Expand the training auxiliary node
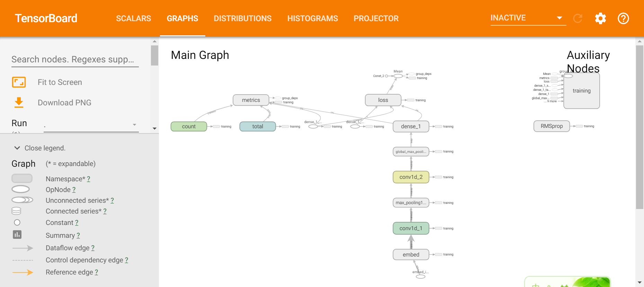Screen dimensions: 644x287 [x=582, y=91]
